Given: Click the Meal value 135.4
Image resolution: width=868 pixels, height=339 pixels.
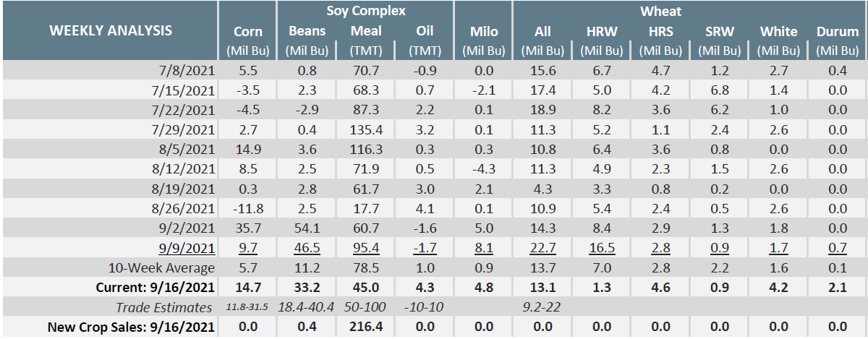Looking at the screenshot, I should tap(366, 130).
